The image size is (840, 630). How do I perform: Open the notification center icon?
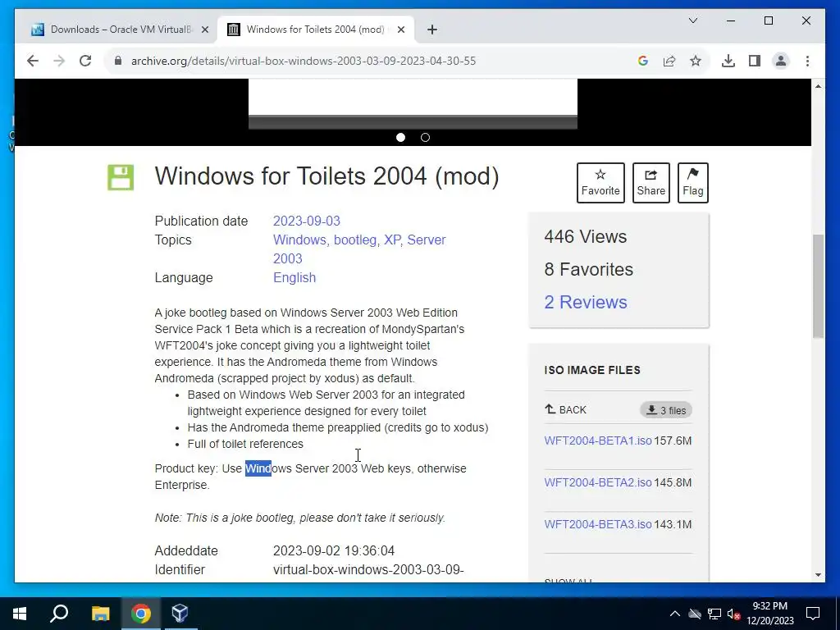coord(813,614)
